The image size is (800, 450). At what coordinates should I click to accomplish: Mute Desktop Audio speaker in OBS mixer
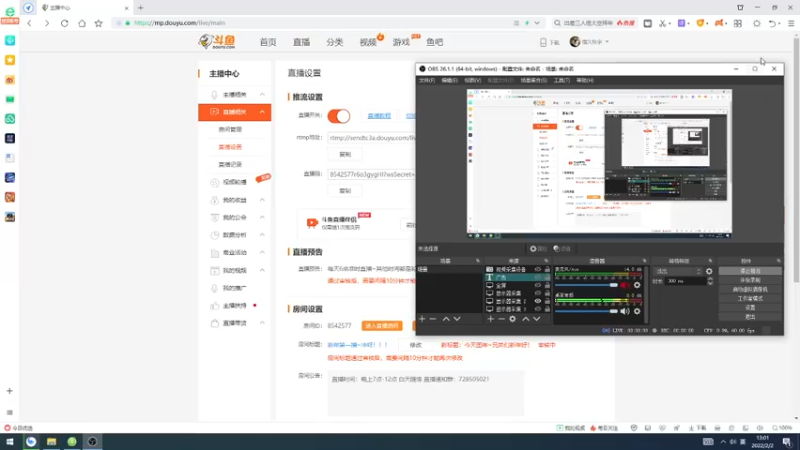click(625, 311)
